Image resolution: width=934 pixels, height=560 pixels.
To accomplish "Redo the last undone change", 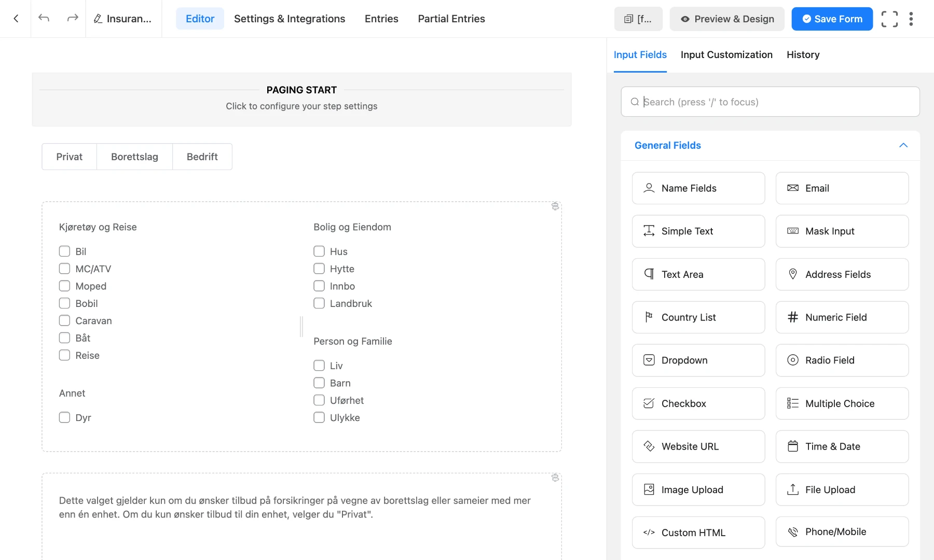I will (x=72, y=18).
